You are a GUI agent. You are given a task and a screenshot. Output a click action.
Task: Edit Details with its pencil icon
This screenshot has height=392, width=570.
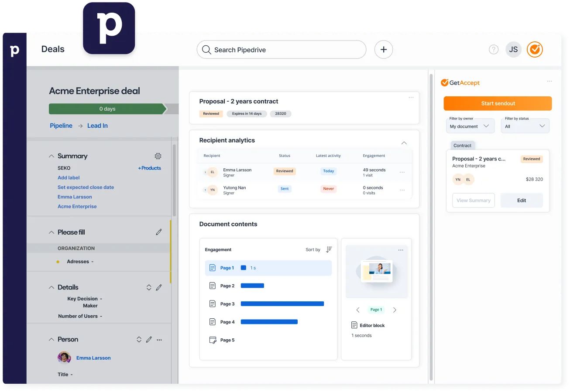[x=159, y=287]
